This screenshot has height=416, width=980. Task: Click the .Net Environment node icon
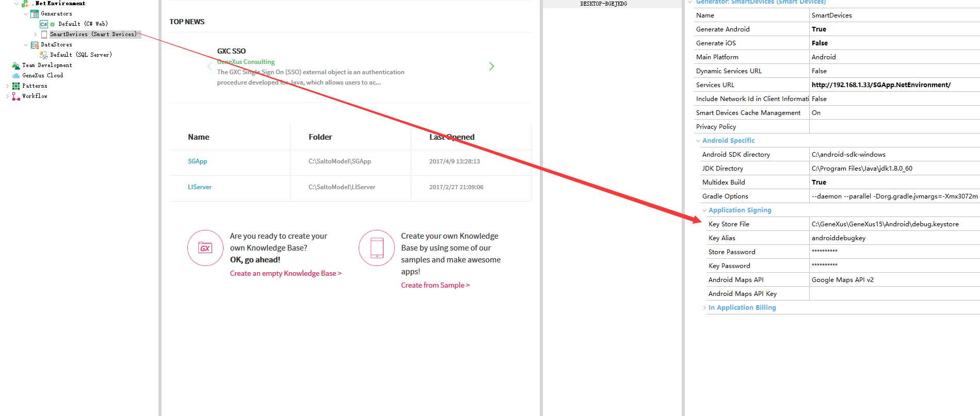(x=25, y=4)
